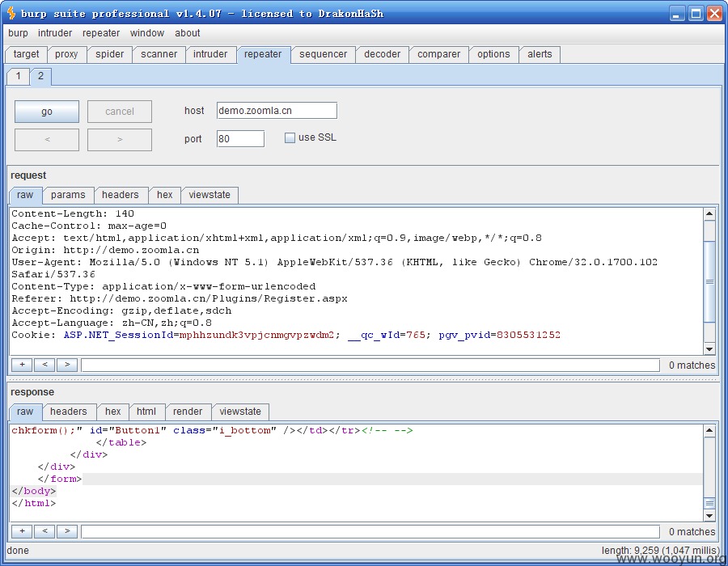Switch to the sequencer tab
Viewport: 728px width, 566px height.
coord(323,54)
